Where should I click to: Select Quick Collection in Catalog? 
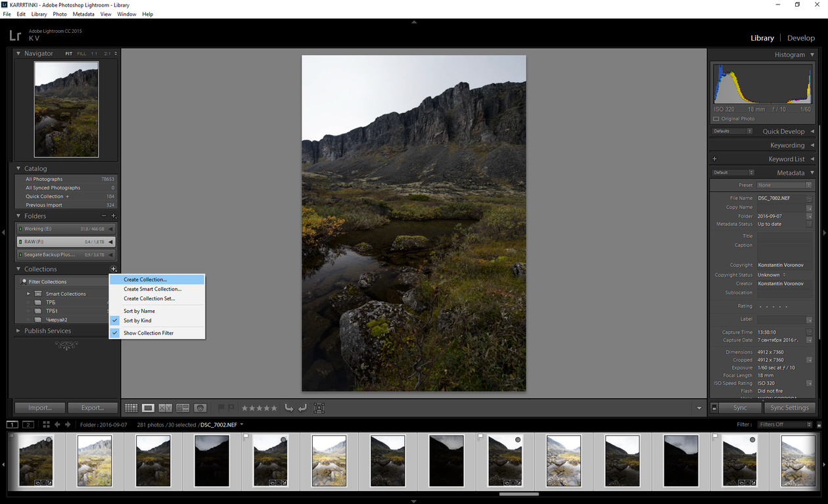pos(66,196)
